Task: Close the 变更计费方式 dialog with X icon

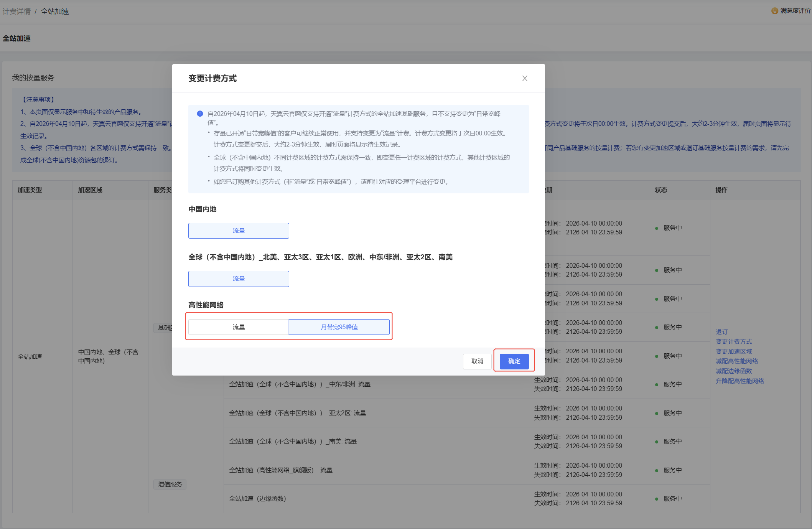Action: click(524, 78)
